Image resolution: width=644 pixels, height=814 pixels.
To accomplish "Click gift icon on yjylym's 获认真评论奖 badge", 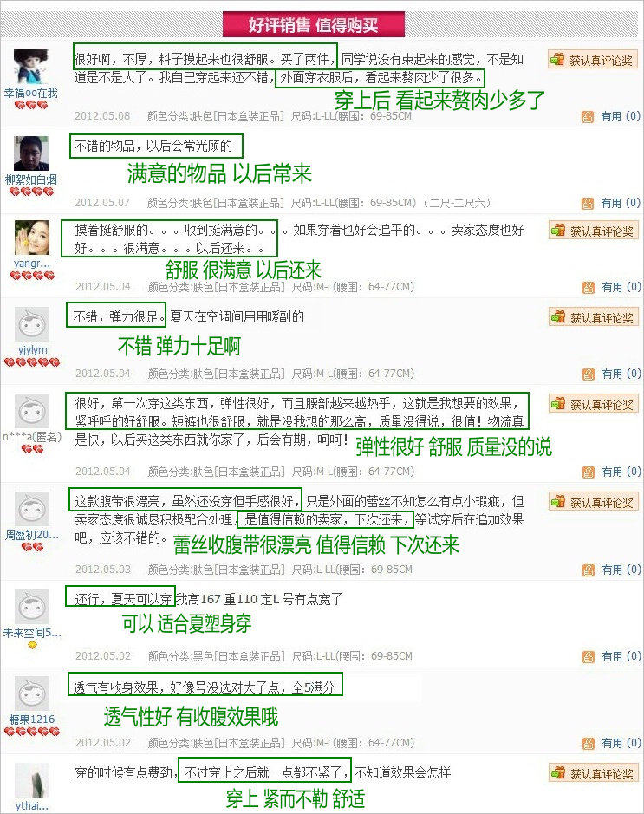I will [558, 316].
